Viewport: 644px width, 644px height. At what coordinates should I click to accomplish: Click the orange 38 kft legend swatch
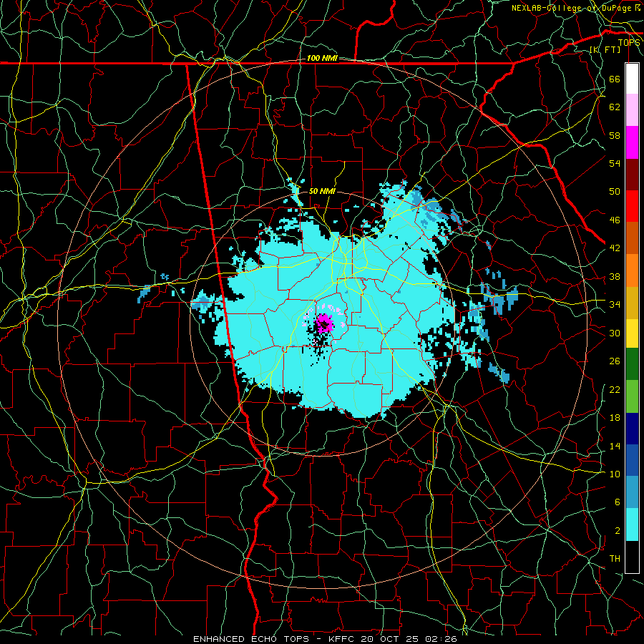click(632, 270)
